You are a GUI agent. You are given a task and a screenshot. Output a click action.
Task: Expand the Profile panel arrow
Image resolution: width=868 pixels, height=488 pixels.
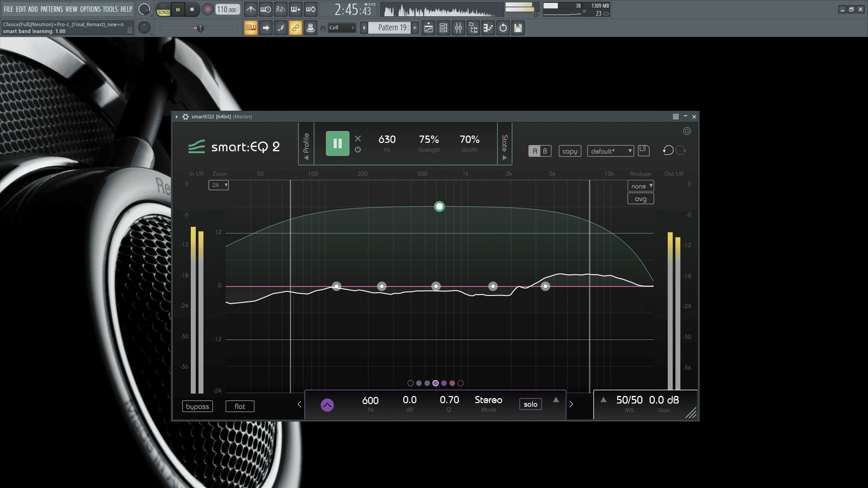[306, 158]
